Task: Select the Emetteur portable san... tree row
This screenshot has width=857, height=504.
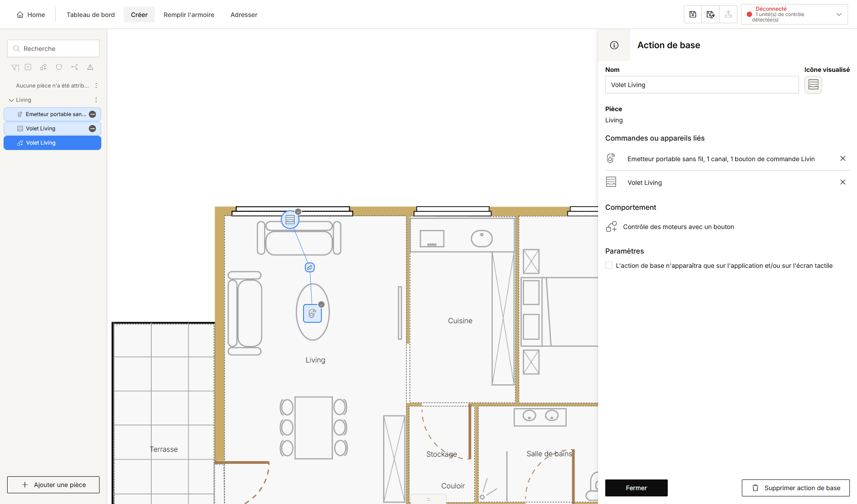Action: tap(52, 114)
